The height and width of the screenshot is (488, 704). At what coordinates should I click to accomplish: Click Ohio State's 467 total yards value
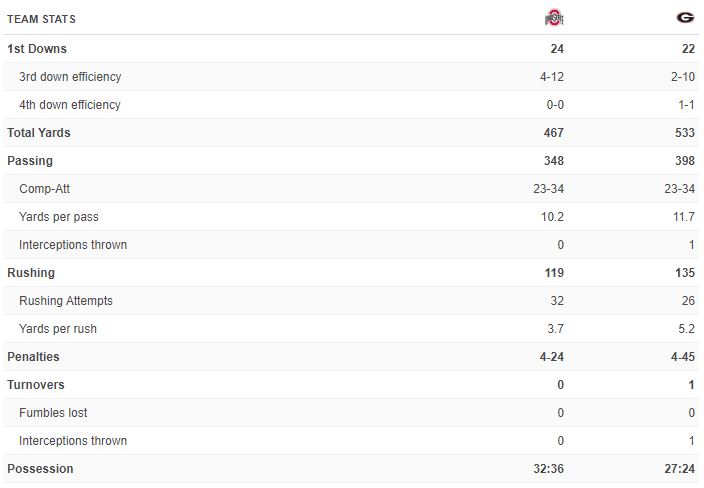554,133
